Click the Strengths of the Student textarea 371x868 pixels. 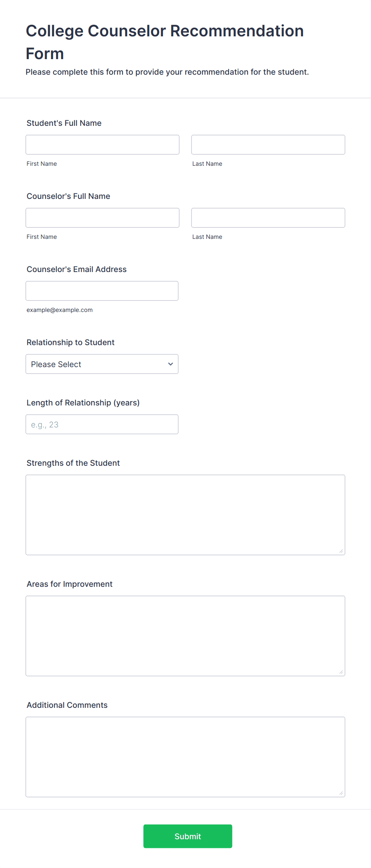[185, 515]
